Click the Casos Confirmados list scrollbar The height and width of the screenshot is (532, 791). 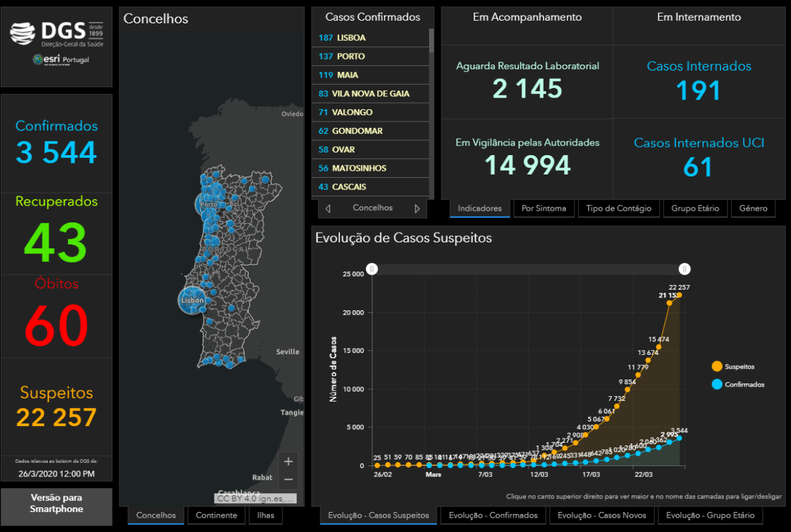tap(431, 40)
